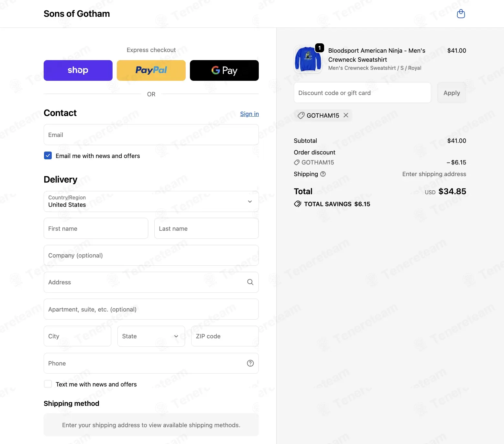Click the Bloodsport American Ninja product title
Screen dimensions: 504x444
tap(377, 55)
